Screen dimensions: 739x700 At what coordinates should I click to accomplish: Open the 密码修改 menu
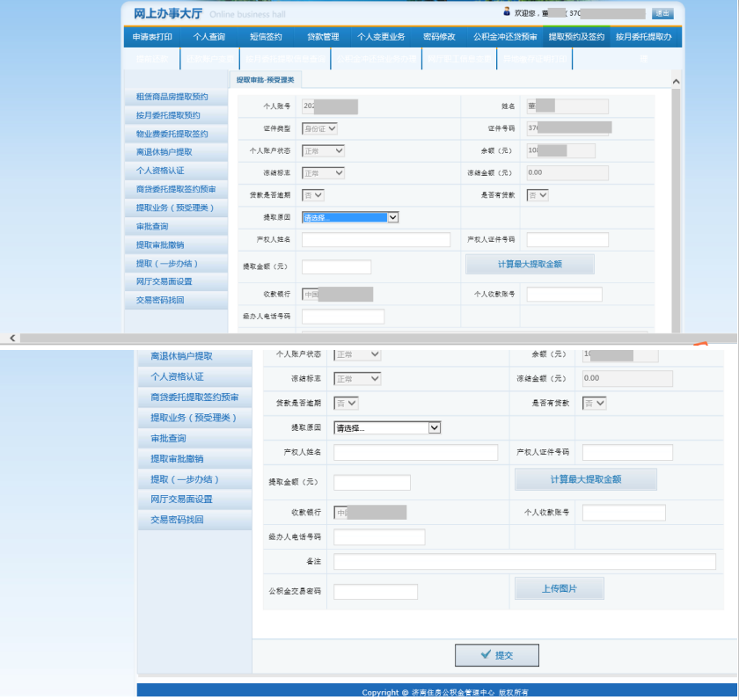point(439,37)
